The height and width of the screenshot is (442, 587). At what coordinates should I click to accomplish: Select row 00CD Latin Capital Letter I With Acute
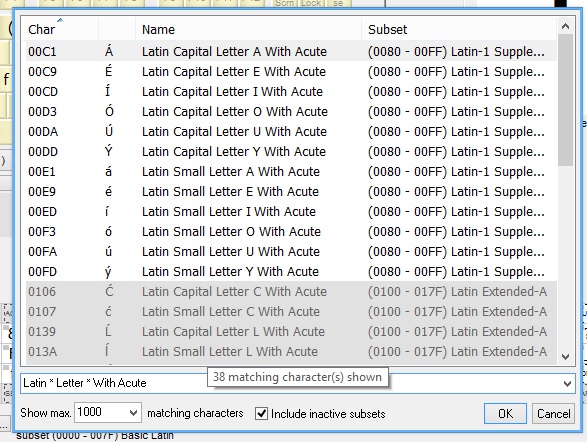click(291, 91)
